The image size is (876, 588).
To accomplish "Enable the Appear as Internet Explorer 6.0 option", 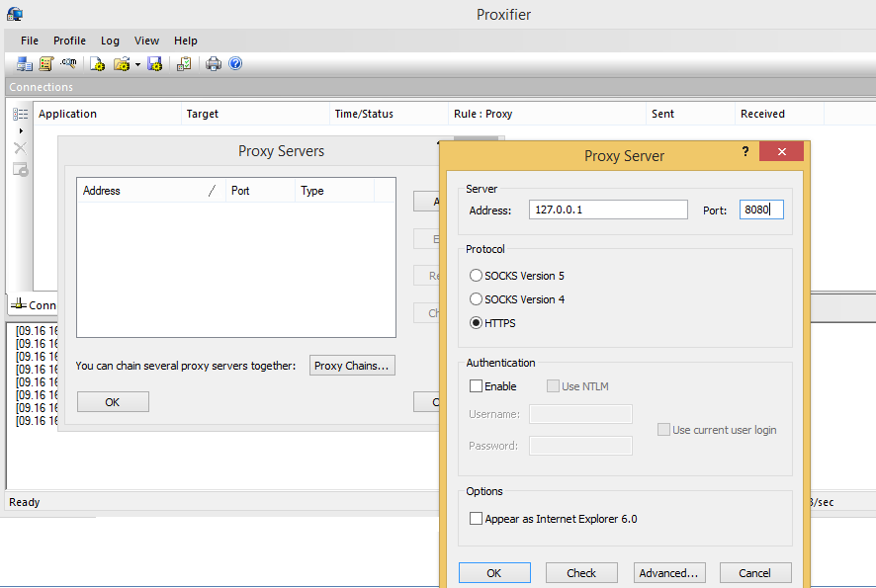I will pos(476,518).
